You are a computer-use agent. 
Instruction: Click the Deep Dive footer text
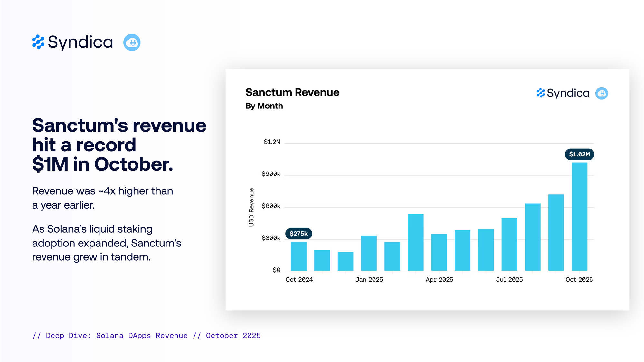(147, 336)
